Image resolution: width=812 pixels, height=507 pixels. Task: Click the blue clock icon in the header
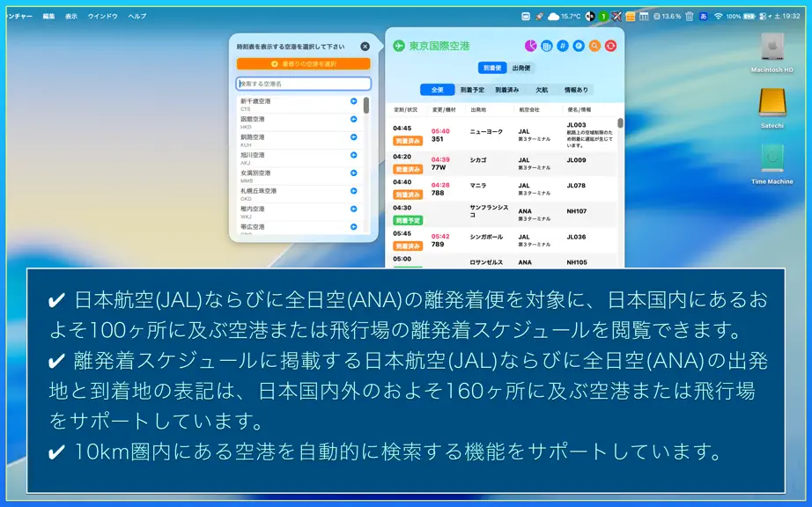pyautogui.click(x=579, y=46)
